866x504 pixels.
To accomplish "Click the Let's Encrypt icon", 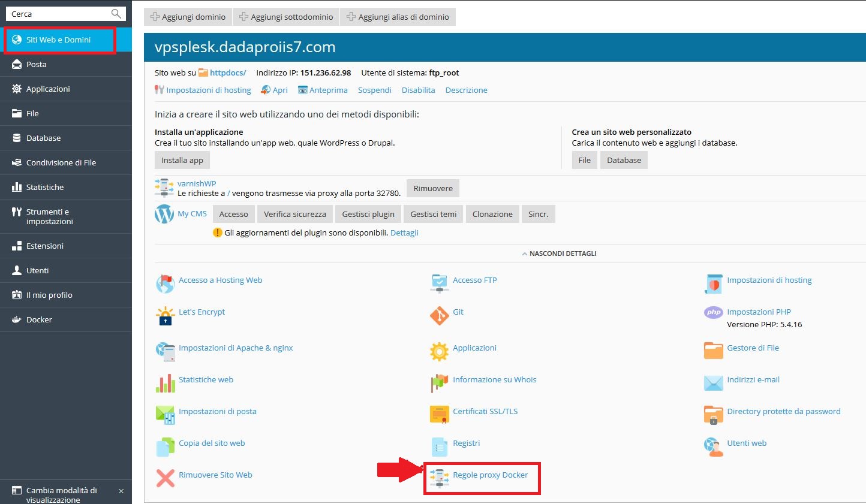I will [x=165, y=316].
